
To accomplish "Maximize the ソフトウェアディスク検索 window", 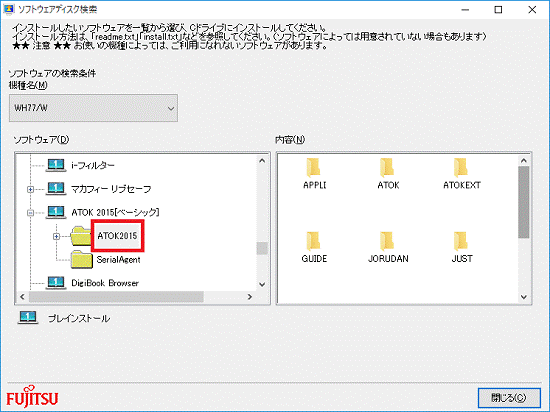I will tap(498, 10).
